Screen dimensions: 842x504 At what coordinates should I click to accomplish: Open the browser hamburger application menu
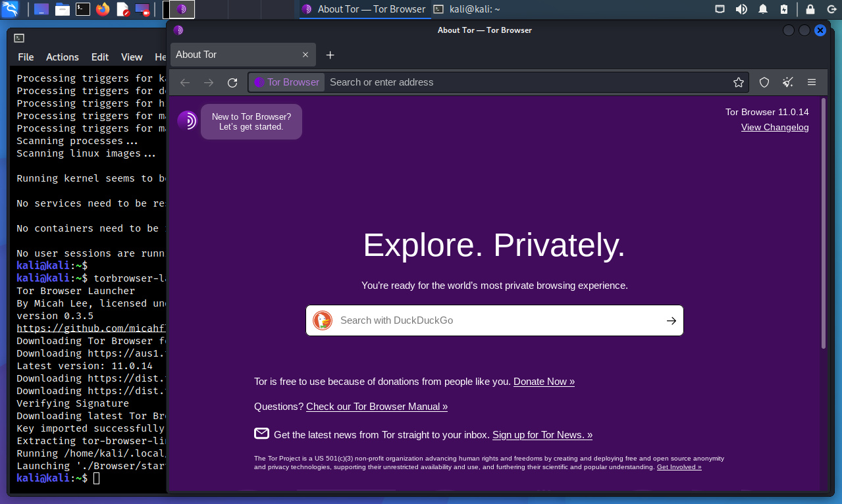812,82
